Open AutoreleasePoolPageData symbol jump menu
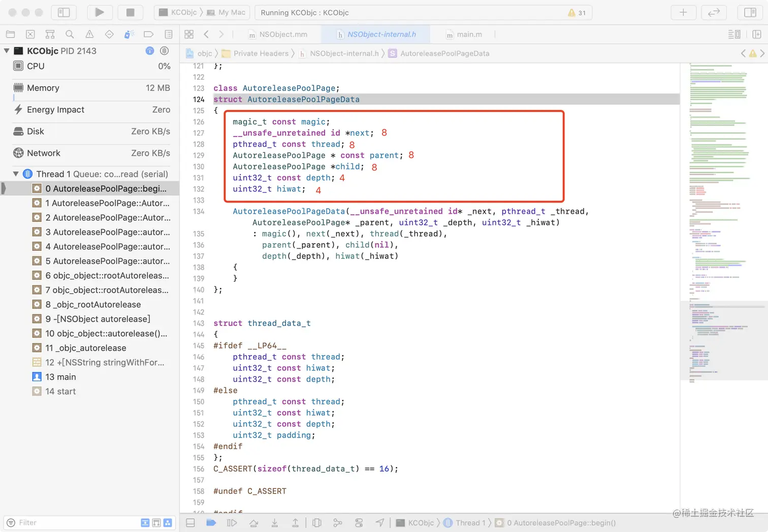Screen dimensions: 768x532 click(x=439, y=53)
